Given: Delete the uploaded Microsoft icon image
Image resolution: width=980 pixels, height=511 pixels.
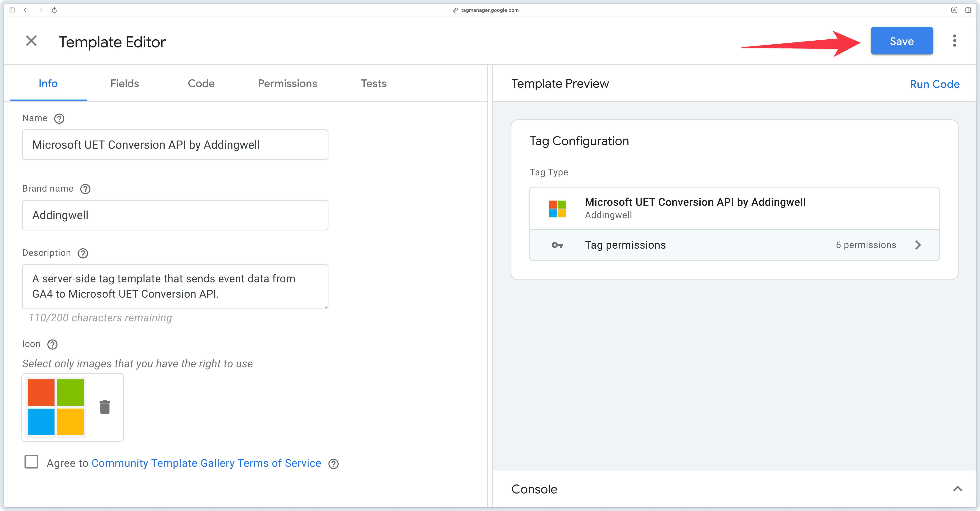Looking at the screenshot, I should [x=105, y=407].
